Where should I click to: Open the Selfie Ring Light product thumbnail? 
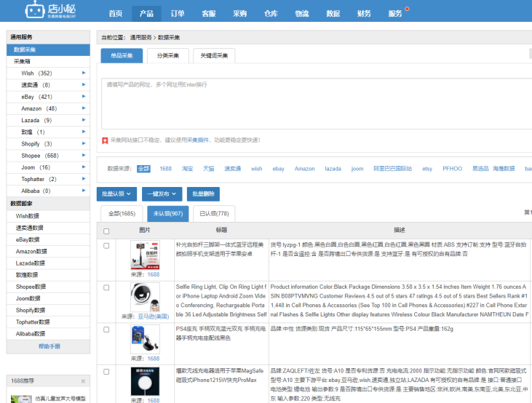click(x=145, y=298)
